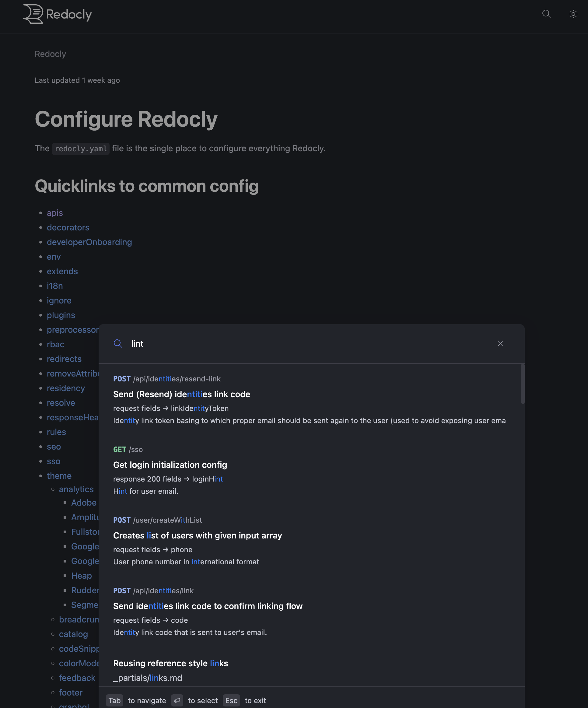
Task: Click the 'POST /user/createWithList' path text
Action: coord(157,520)
